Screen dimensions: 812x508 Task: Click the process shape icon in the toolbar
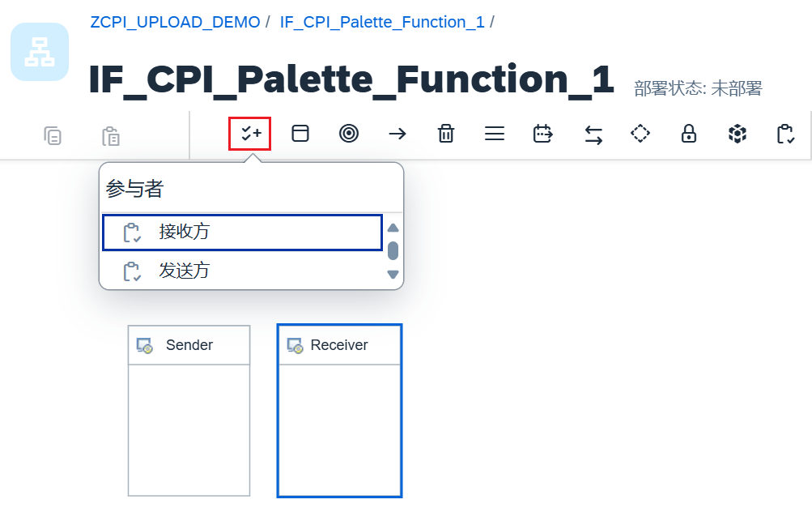click(300, 133)
